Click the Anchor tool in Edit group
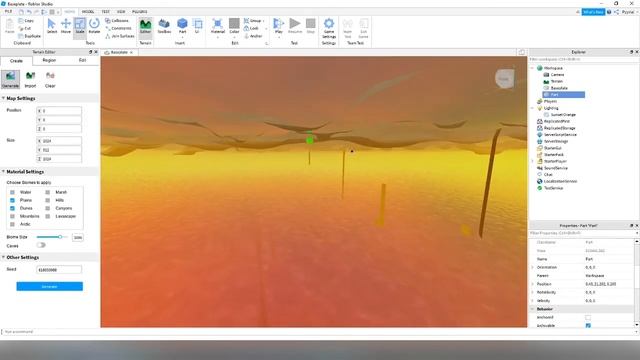The width and height of the screenshot is (640, 360). point(253,36)
